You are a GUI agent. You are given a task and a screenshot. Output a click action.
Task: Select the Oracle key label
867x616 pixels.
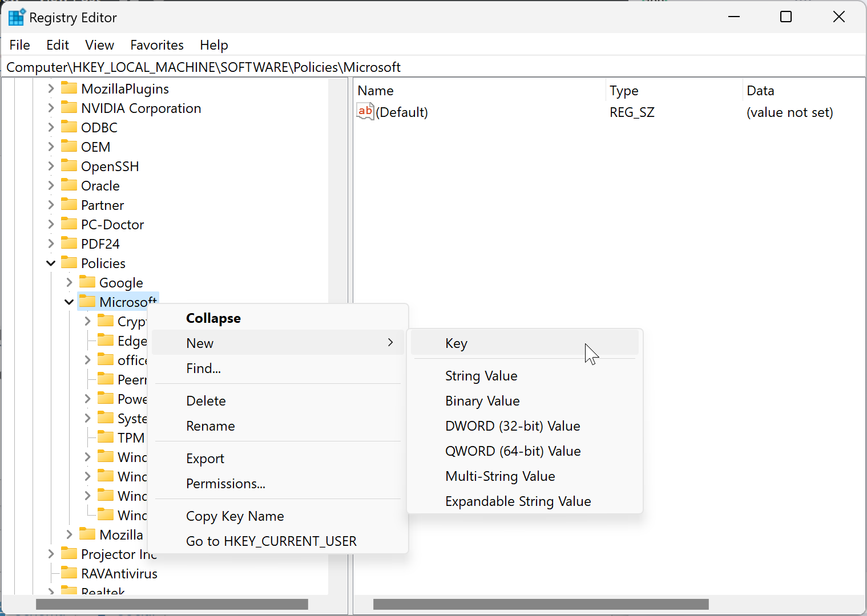coord(100,185)
